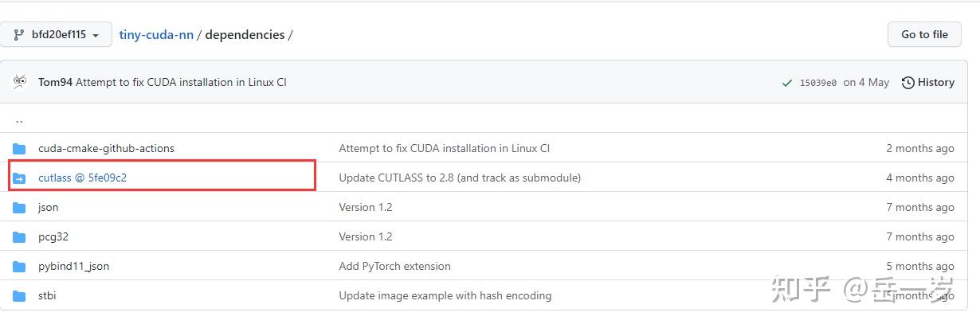Click the json folder icon
Screen dimensions: 980x328
tap(20, 208)
